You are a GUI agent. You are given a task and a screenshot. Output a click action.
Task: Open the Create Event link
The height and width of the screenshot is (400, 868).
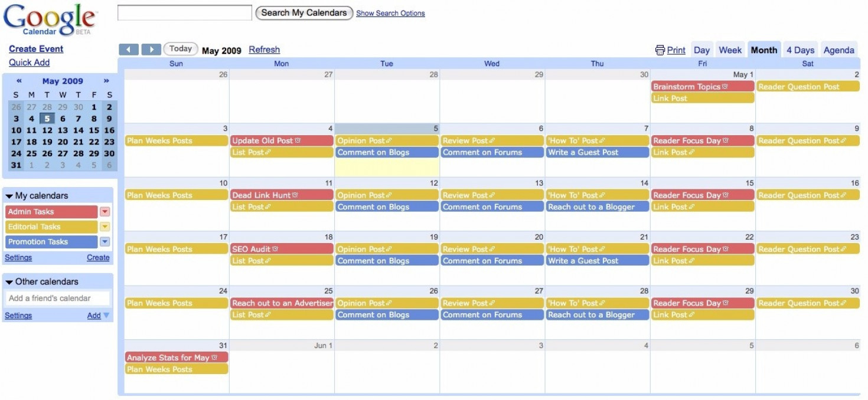click(36, 49)
